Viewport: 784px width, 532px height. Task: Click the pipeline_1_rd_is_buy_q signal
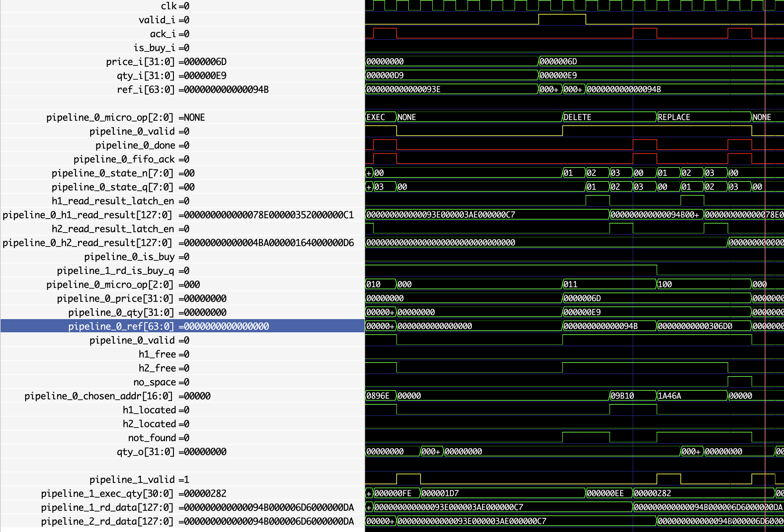point(182,270)
